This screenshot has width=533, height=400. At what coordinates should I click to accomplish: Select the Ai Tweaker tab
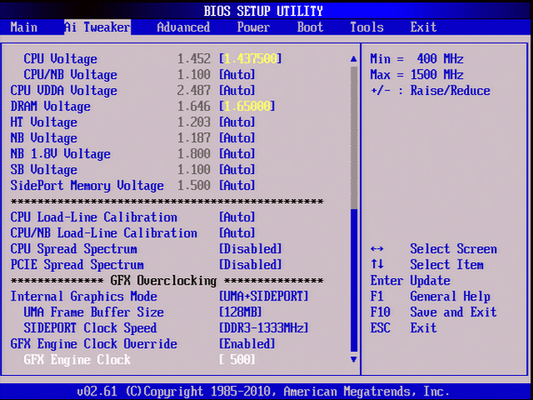tap(98, 27)
